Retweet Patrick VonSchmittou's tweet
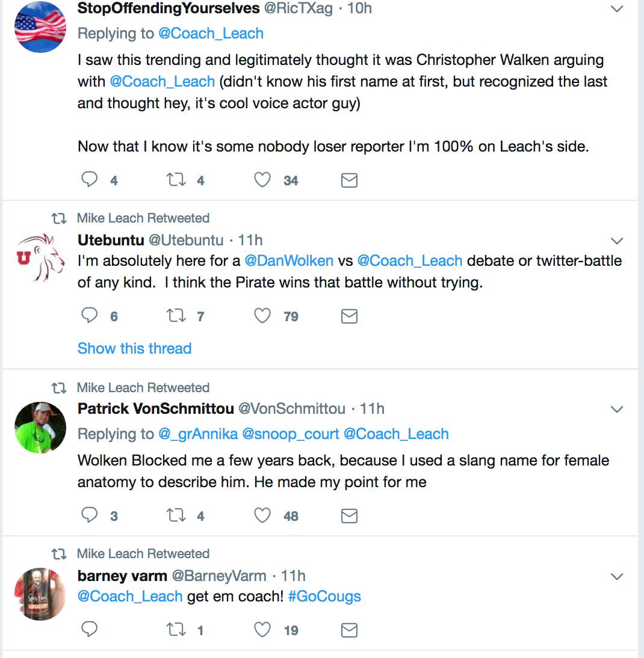The width and height of the screenshot is (644, 658). [176, 515]
